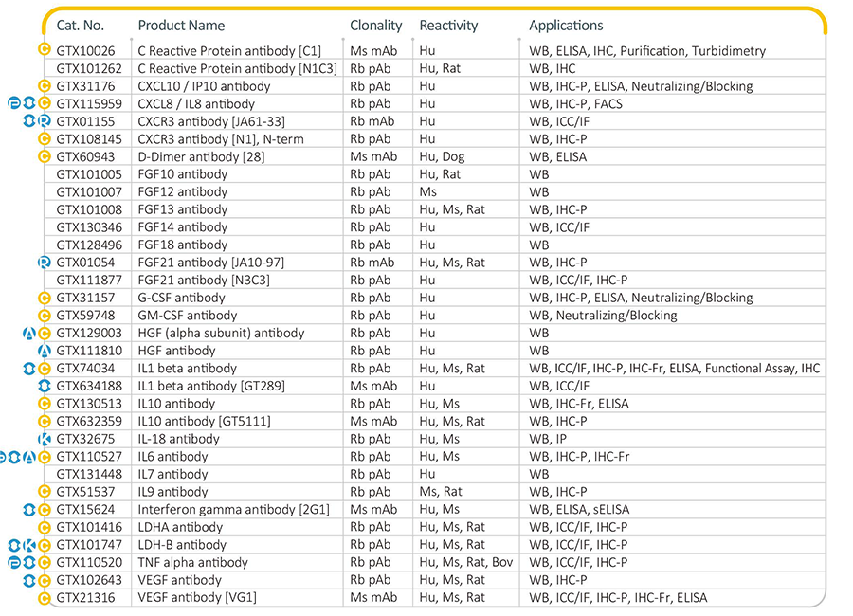Click the blue R icon beside GTX01054
The width and height of the screenshot is (853, 616).
(x=45, y=263)
